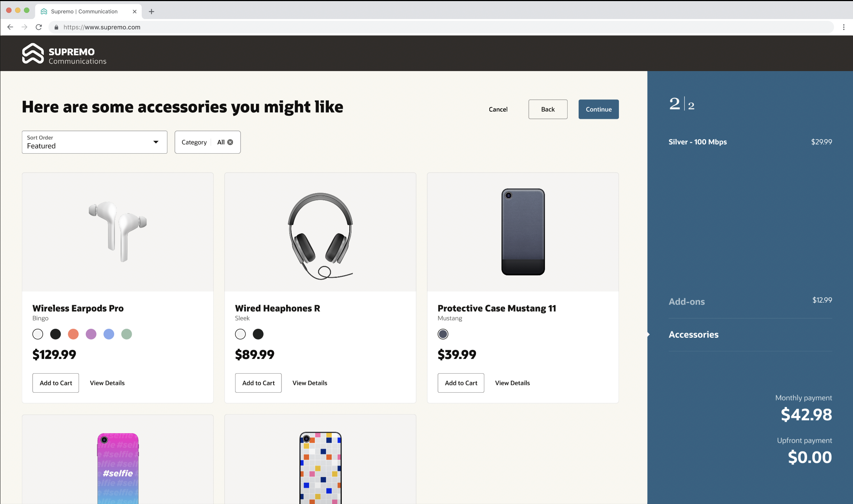
Task: Open the browser three-dot menu
Action: (x=844, y=27)
